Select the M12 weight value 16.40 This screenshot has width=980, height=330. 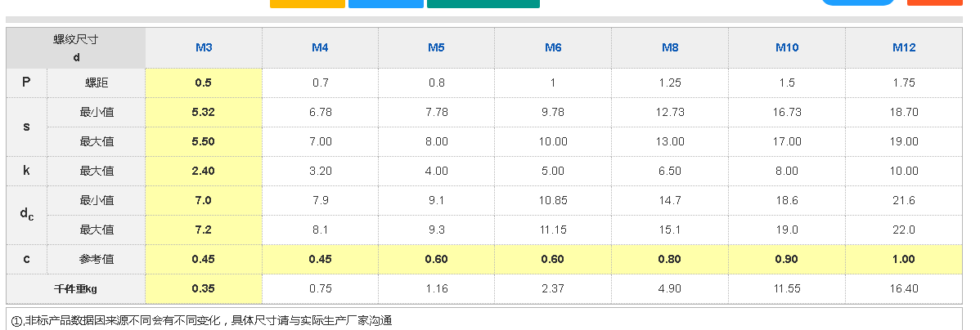click(x=903, y=288)
